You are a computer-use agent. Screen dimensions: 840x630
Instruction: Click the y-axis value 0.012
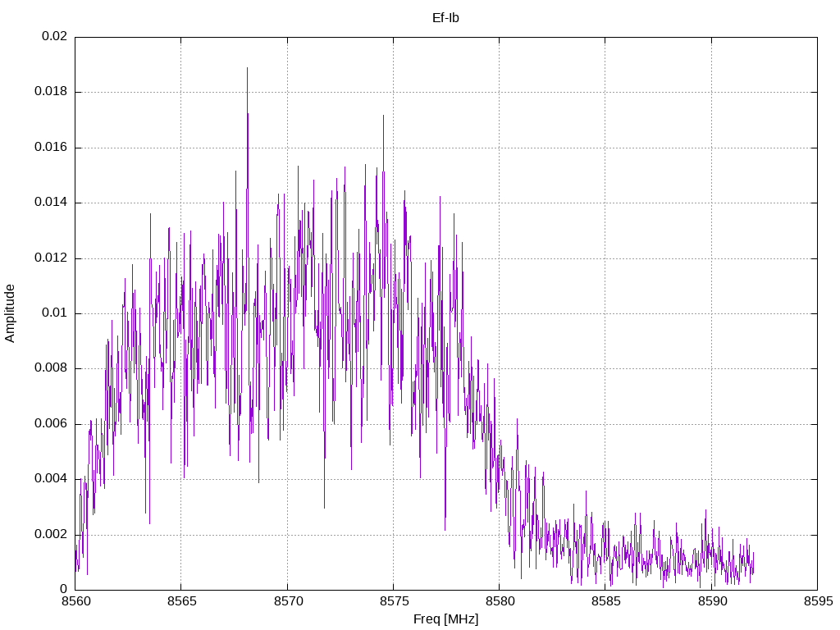[51, 258]
